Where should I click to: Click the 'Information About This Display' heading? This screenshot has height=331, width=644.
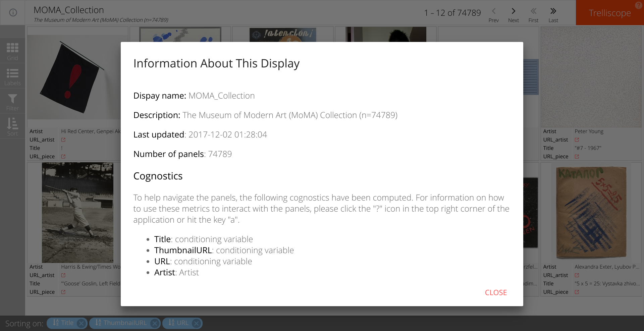pos(216,63)
